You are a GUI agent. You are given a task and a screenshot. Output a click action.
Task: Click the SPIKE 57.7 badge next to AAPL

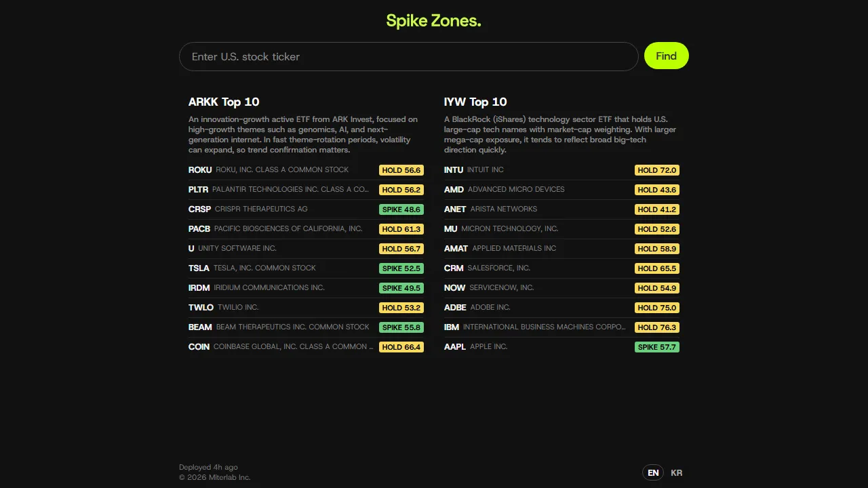[x=656, y=346]
